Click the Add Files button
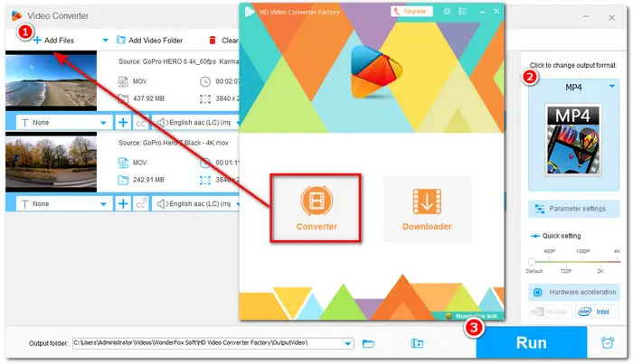Image resolution: width=633 pixels, height=364 pixels. pyautogui.click(x=53, y=41)
